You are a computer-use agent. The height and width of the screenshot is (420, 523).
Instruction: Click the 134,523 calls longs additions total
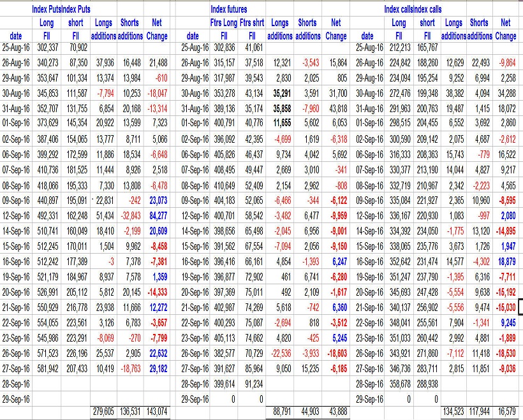pos(454,412)
